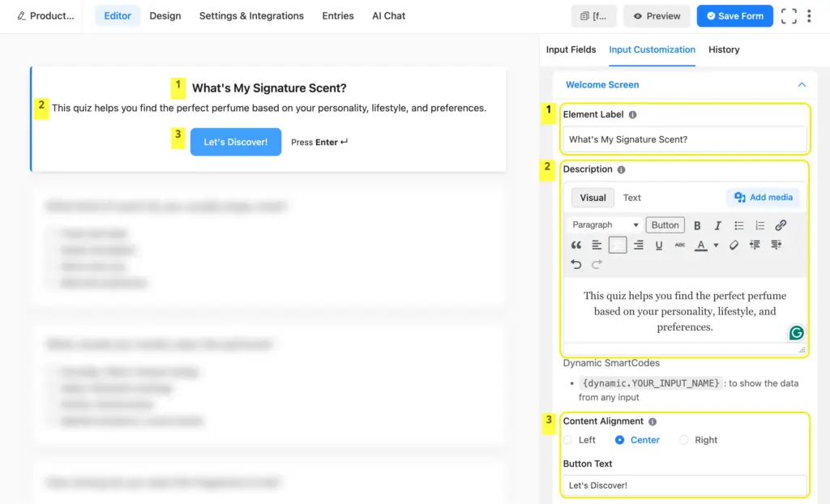The width and height of the screenshot is (830, 504).
Task: Click the Let's Discover! preview button
Action: click(x=236, y=142)
